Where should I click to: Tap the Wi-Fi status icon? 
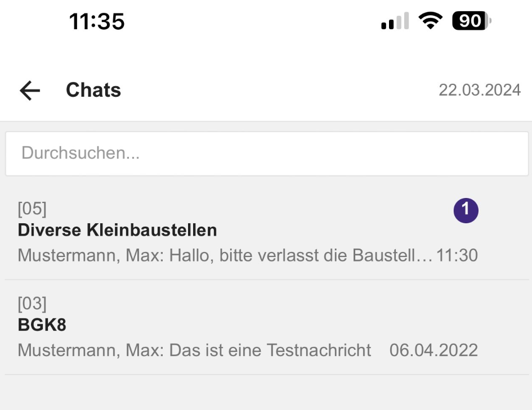(x=430, y=21)
